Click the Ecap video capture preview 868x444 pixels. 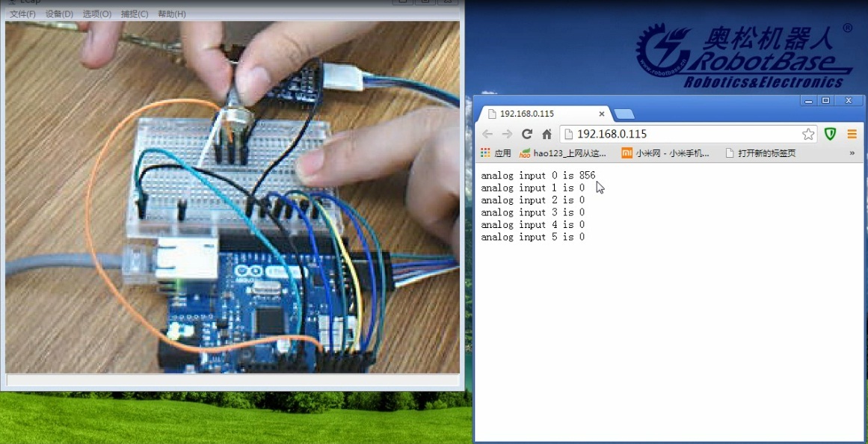(233, 197)
